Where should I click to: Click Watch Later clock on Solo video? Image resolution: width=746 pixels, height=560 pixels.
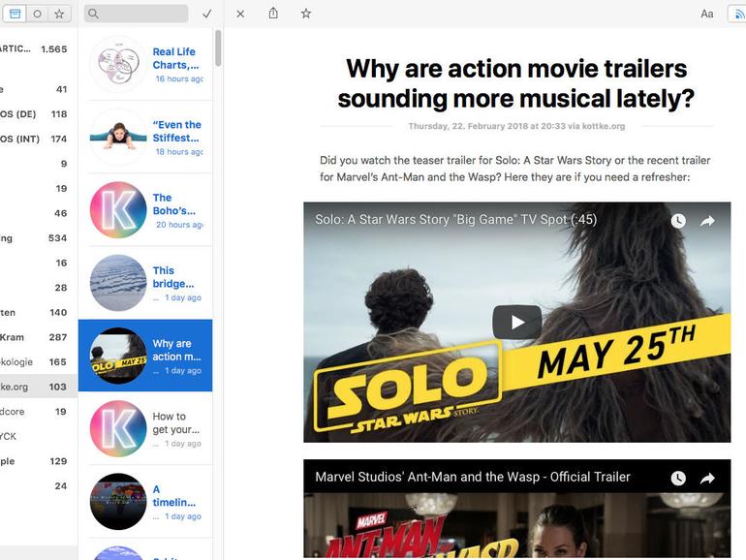click(678, 221)
